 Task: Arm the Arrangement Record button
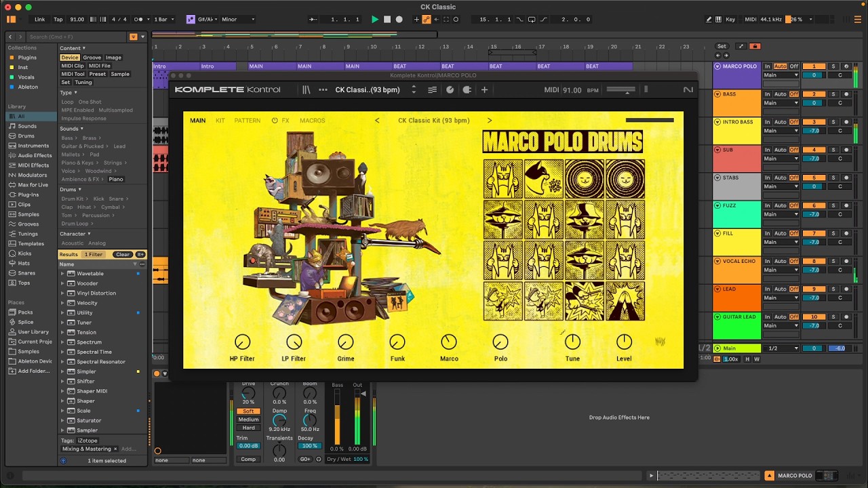(399, 20)
